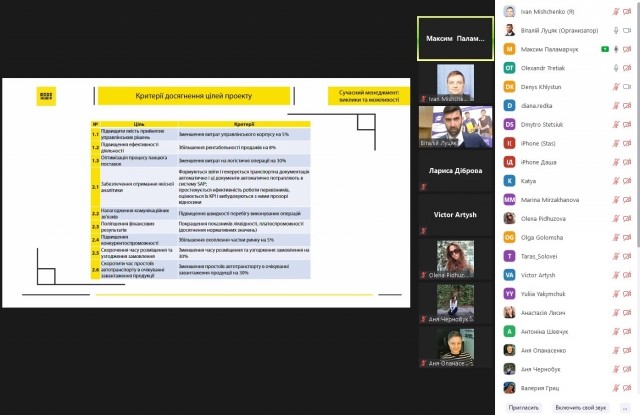Image resolution: width=640 pixels, height=415 pixels.
Task: Click Olga Golomsha's camera-off icon
Action: click(x=627, y=237)
